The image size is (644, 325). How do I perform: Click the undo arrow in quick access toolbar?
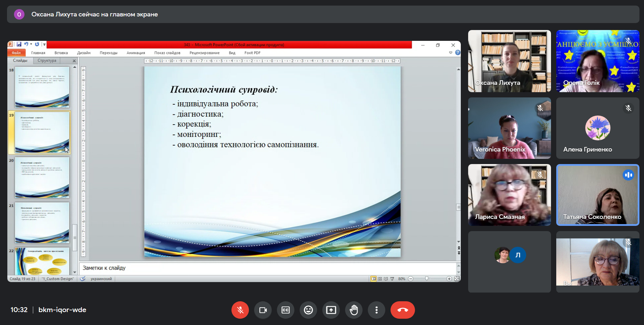pyautogui.click(x=26, y=44)
